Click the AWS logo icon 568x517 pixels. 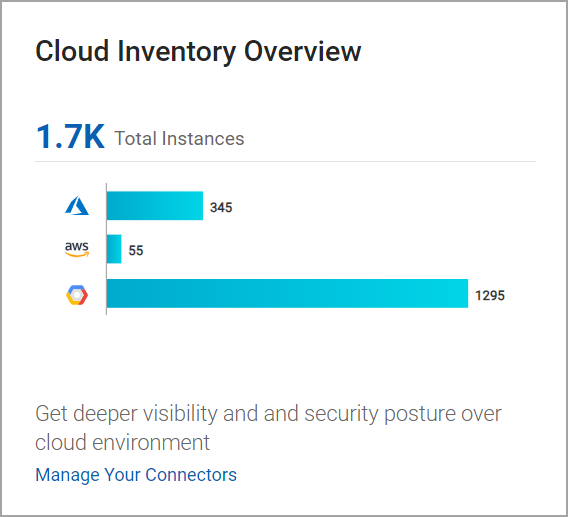pyautogui.click(x=77, y=249)
